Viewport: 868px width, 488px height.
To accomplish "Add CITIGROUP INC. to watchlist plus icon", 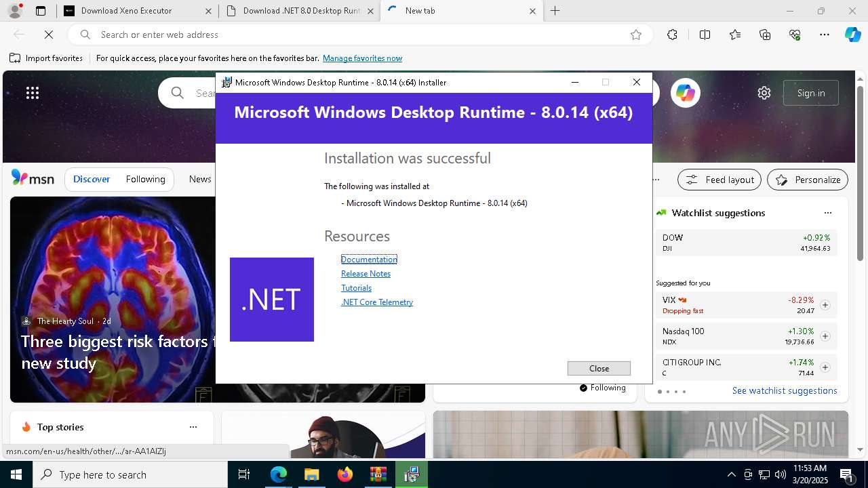I will [825, 367].
